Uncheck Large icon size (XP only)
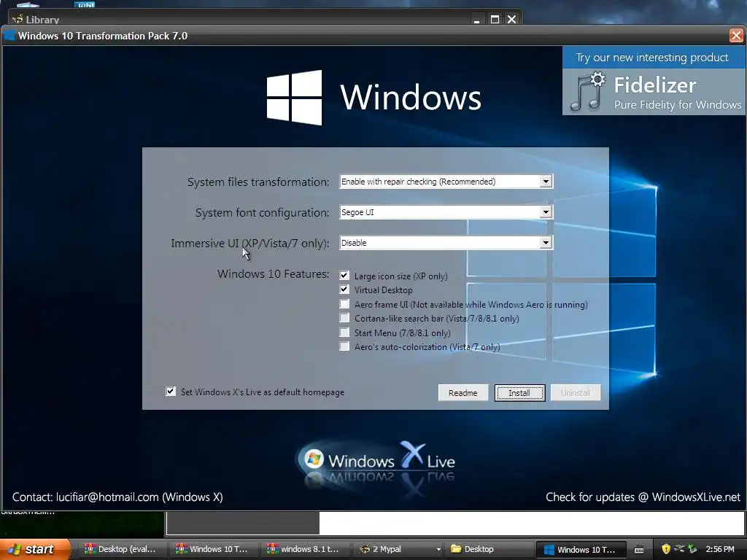 click(x=344, y=275)
